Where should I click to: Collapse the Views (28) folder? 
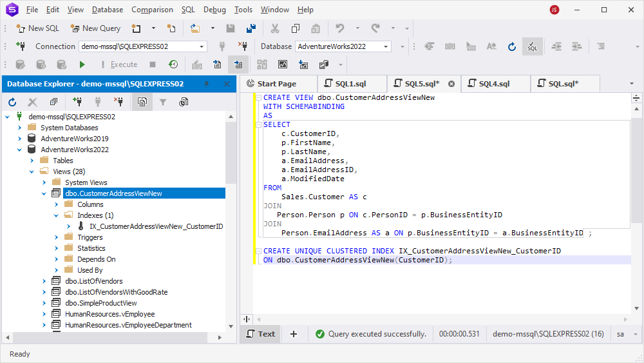tap(32, 172)
